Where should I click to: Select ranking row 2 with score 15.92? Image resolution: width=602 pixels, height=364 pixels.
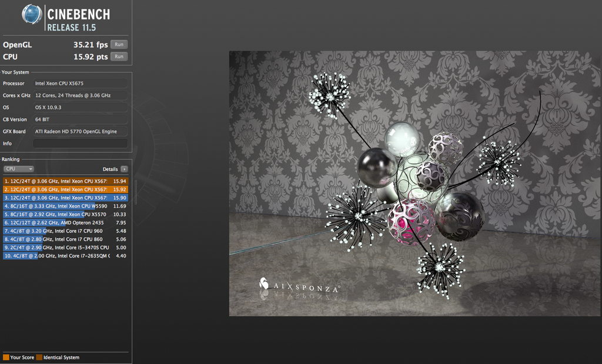point(65,189)
